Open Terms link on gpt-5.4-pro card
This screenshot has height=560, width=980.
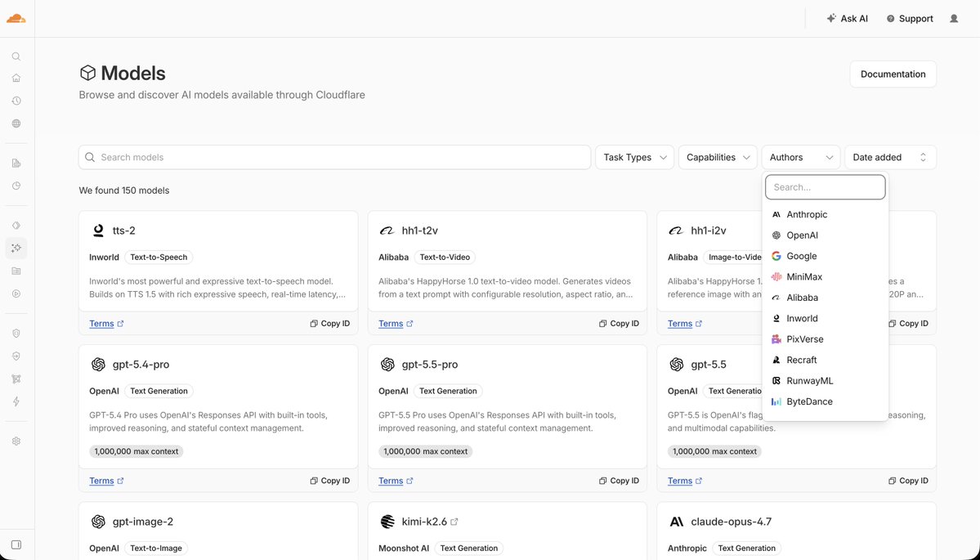(x=106, y=481)
